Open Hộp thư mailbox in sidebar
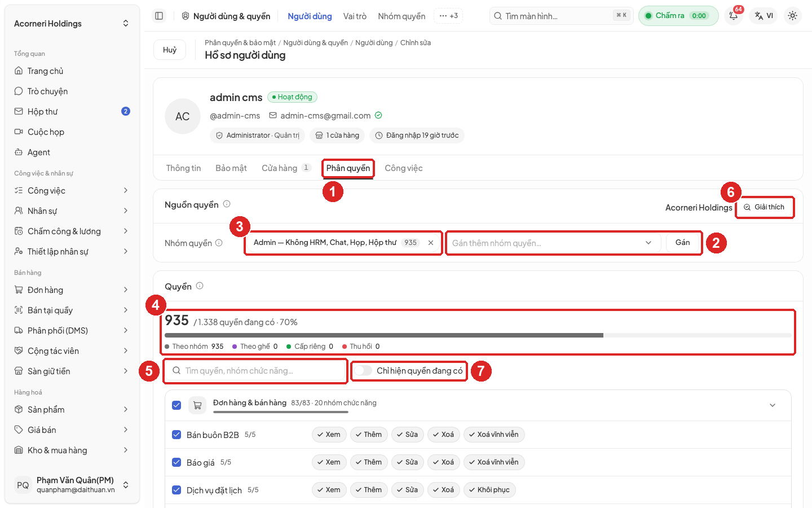The height and width of the screenshot is (508, 812). [x=72, y=112]
